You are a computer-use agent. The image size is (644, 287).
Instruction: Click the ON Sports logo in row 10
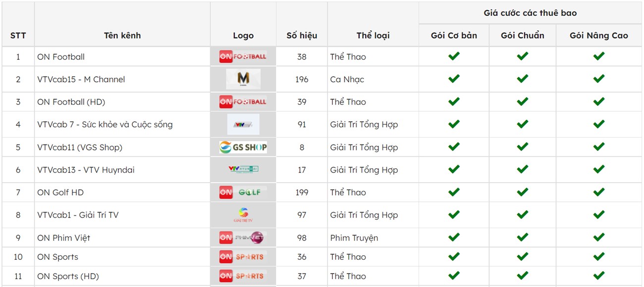pos(243,257)
